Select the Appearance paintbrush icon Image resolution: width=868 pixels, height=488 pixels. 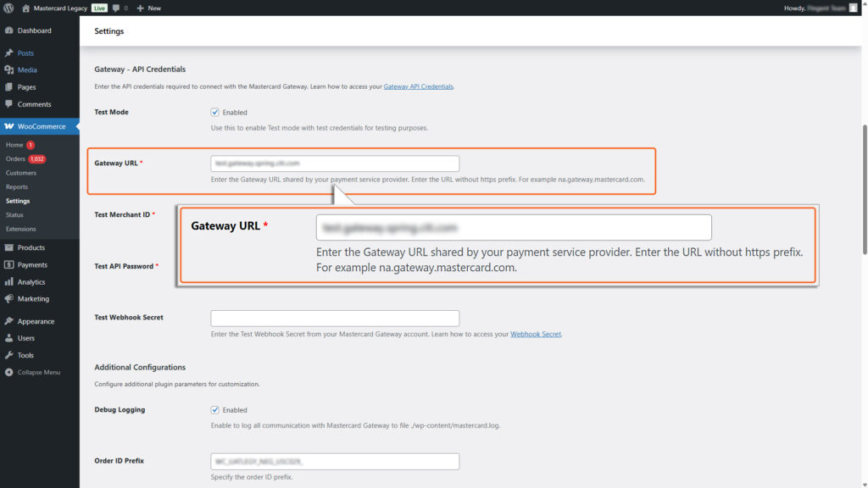(11, 320)
